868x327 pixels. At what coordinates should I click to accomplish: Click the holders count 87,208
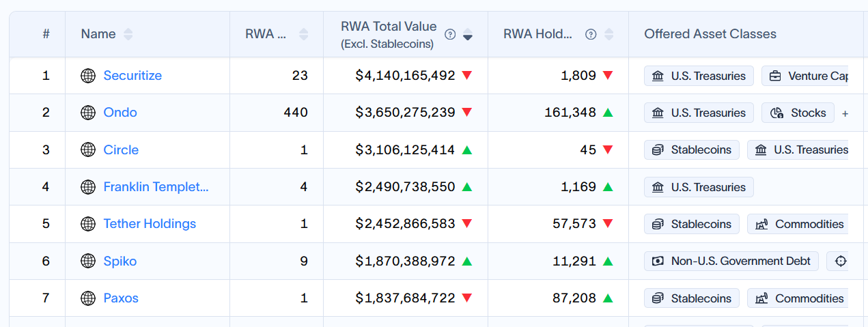(574, 298)
